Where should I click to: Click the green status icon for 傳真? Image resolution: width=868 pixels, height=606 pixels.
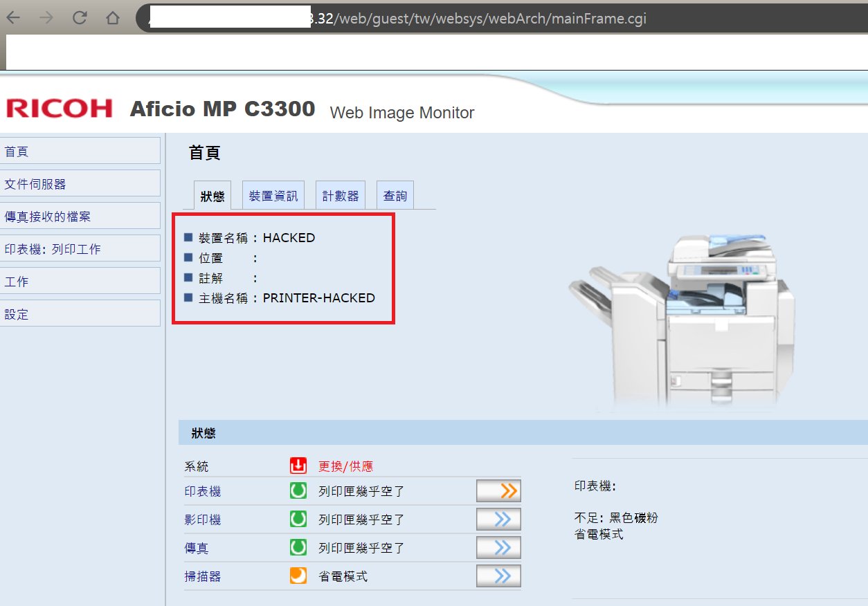298,547
